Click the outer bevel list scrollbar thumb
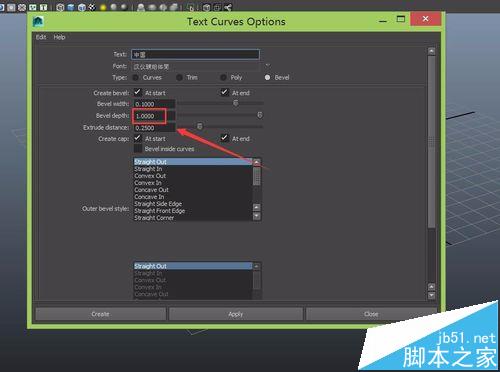Screen dimensions: 500x372 257,176
